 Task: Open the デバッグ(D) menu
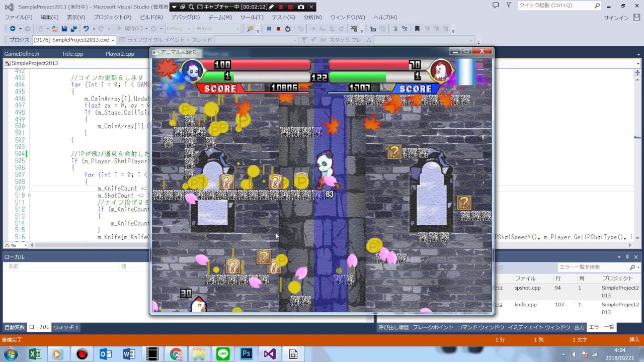[185, 17]
